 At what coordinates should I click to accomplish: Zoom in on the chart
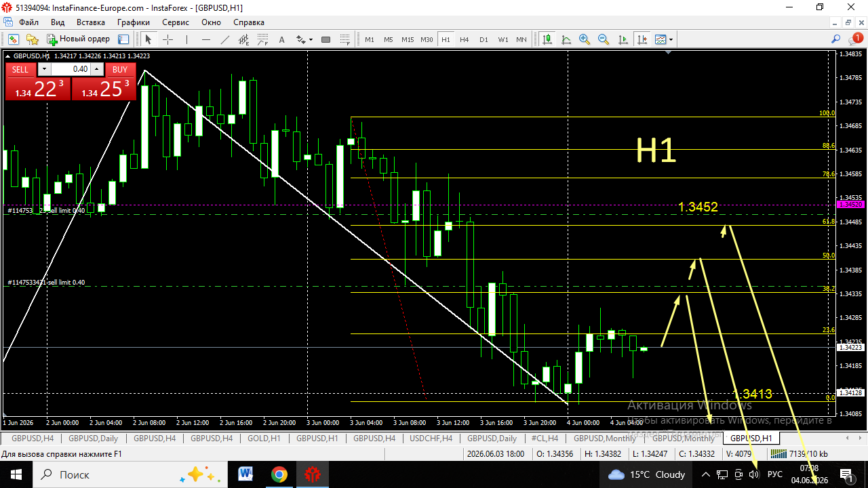tap(585, 39)
